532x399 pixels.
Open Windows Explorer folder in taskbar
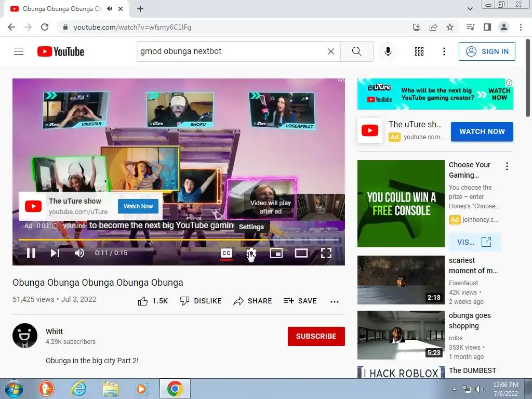[x=111, y=389]
